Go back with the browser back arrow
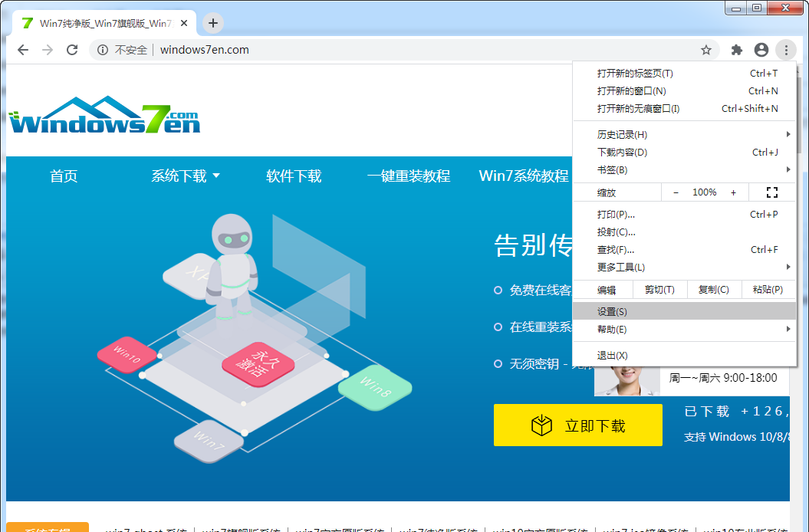This screenshot has height=532, width=809. pos(23,50)
